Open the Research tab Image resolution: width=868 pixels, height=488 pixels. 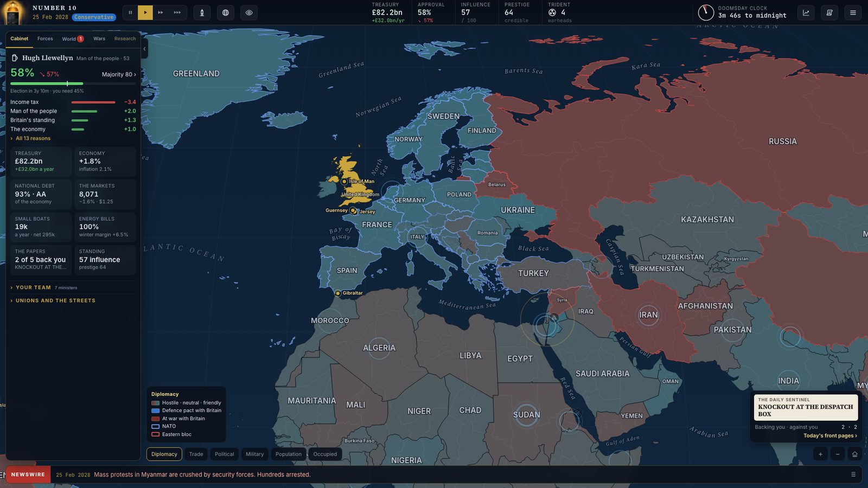point(125,38)
